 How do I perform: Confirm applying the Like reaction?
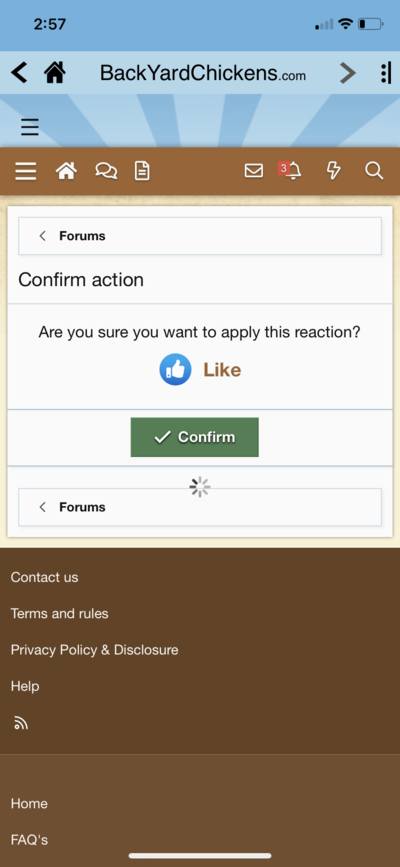(195, 437)
